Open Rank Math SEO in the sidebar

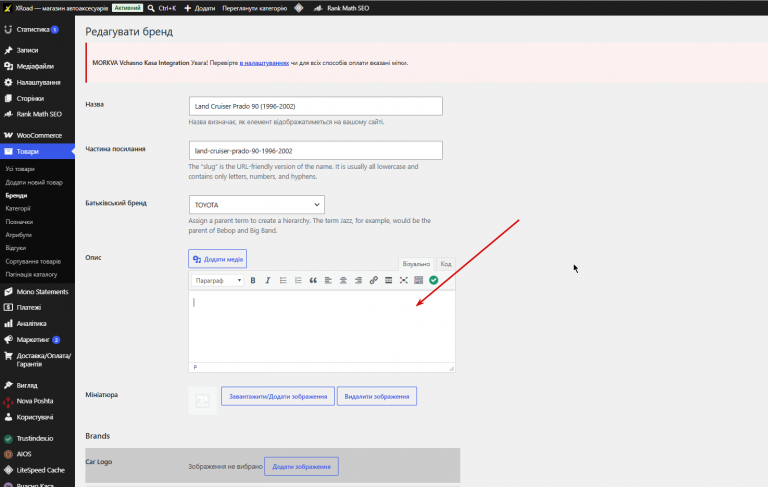37,114
